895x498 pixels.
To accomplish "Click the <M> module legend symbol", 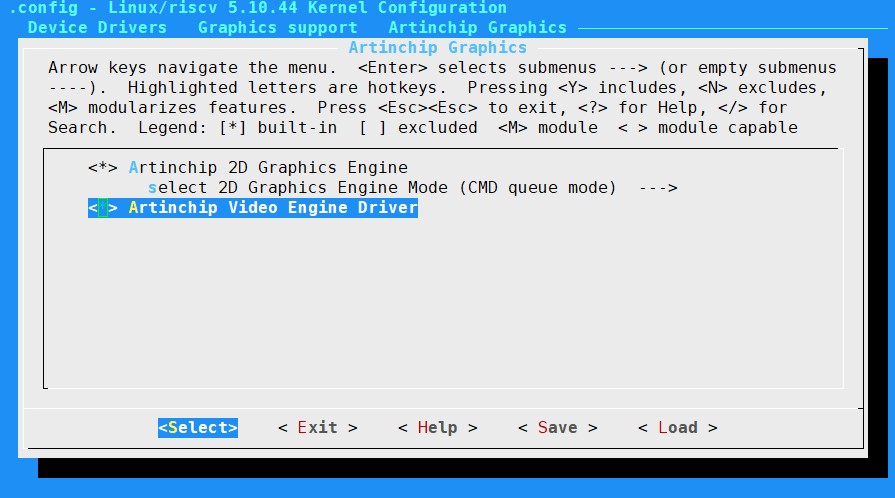I will (x=512, y=128).
